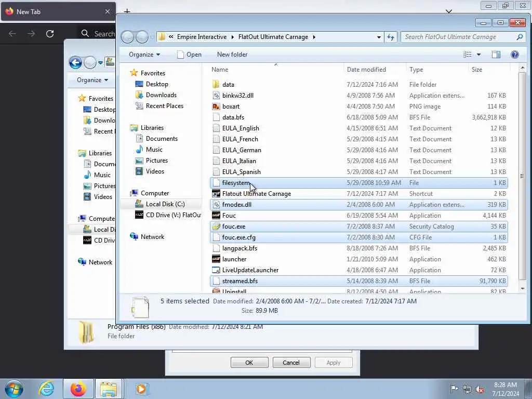Viewport: 532px width, 399px height.
Task: Click the Empire Interactive breadcrumb
Action: tap(202, 37)
